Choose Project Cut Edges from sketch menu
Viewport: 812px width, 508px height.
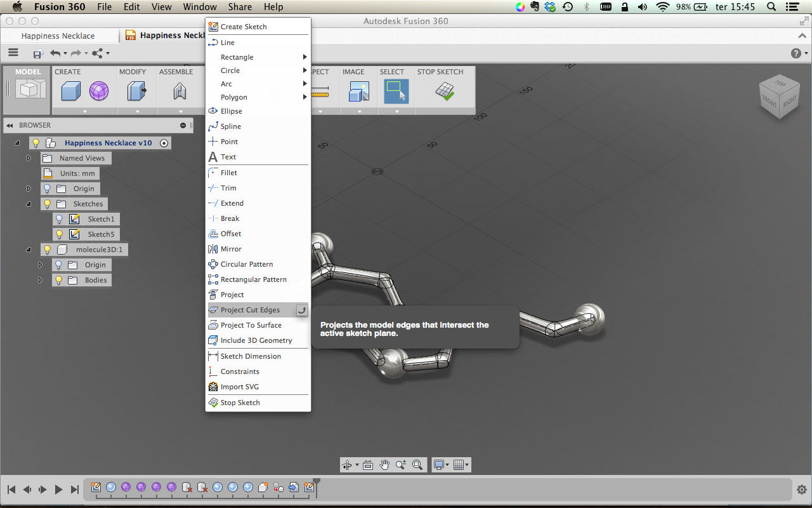click(x=258, y=310)
